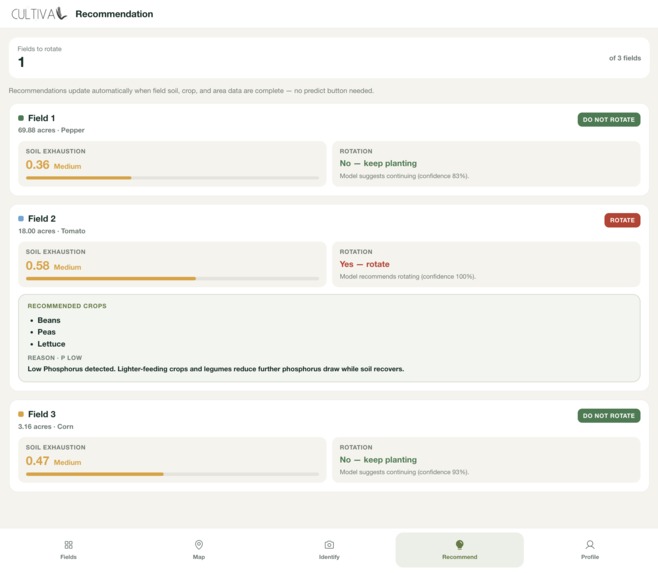Click the 'Fields to rotate' label
Image resolution: width=658 pixels, height=573 pixels.
[39, 49]
